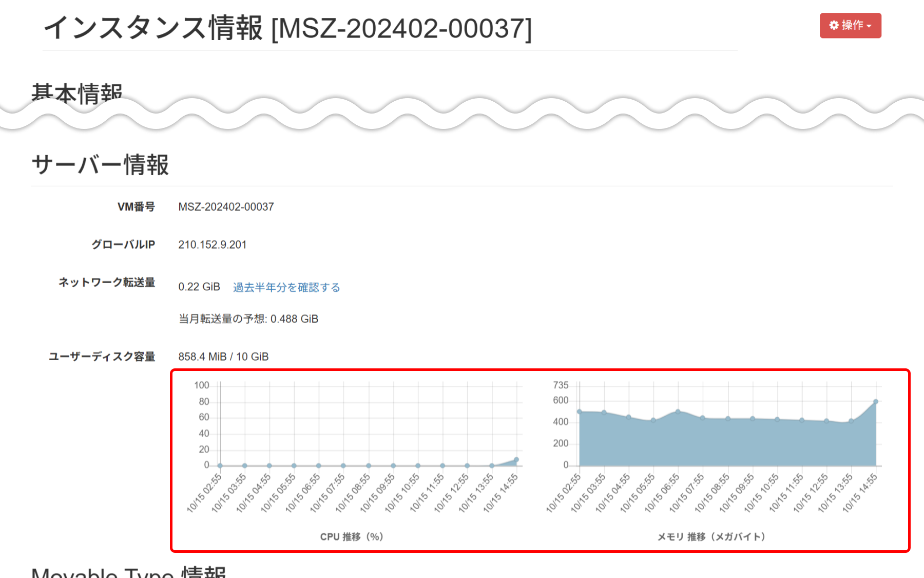Click the グローバルIP label
Screen dimensions: 924x578
point(123,245)
